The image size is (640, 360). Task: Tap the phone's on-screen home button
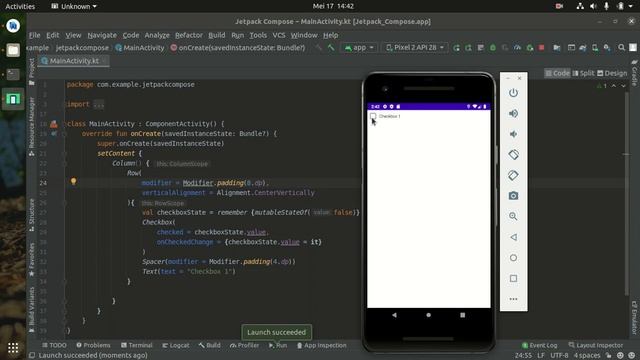click(x=429, y=315)
